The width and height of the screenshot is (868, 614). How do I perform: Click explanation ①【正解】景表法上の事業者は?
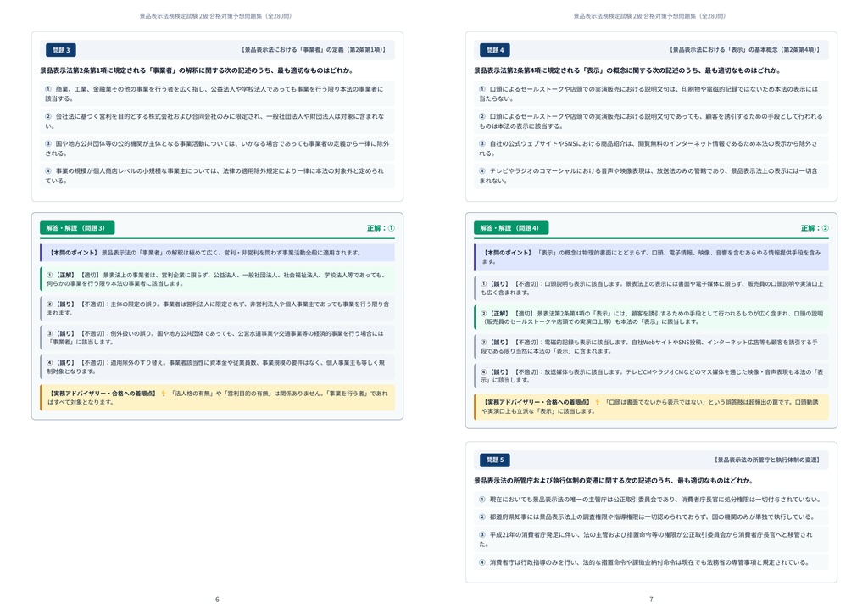(217, 279)
